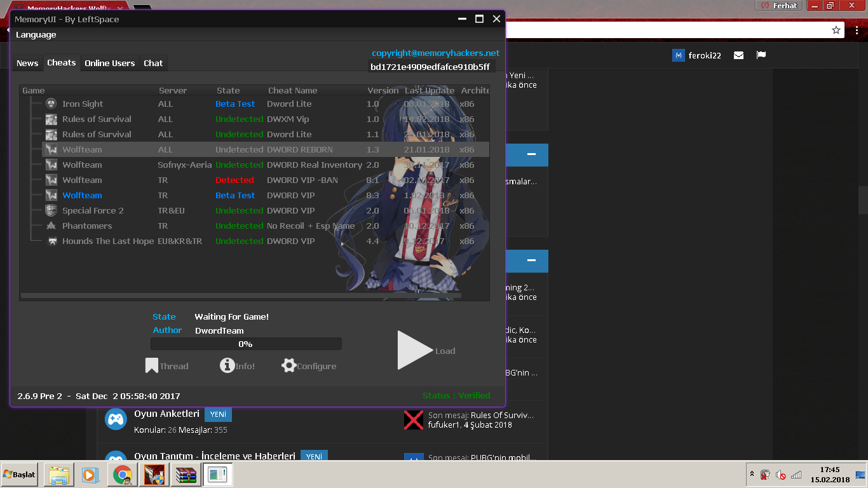This screenshot has width=868, height=488.
Task: Open the Başlat start menu
Action: [20, 475]
